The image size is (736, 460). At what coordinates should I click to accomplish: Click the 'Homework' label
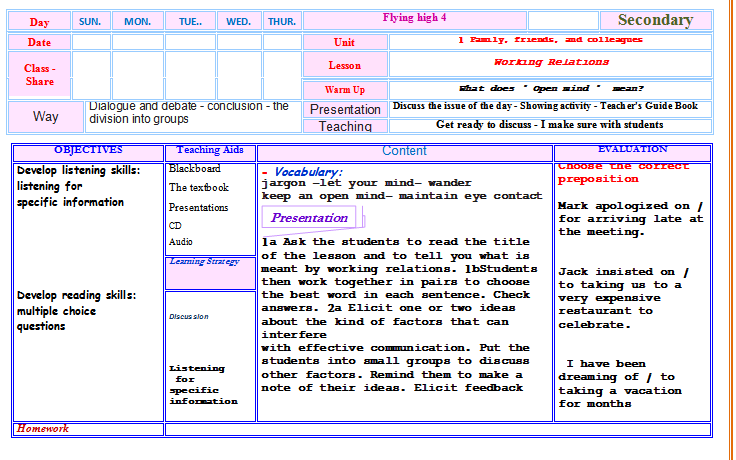coord(43,428)
